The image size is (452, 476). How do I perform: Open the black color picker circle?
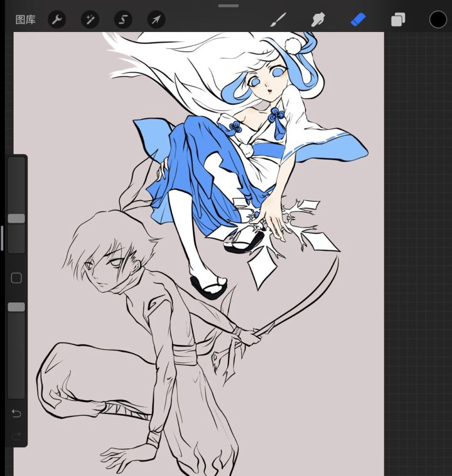(x=438, y=19)
